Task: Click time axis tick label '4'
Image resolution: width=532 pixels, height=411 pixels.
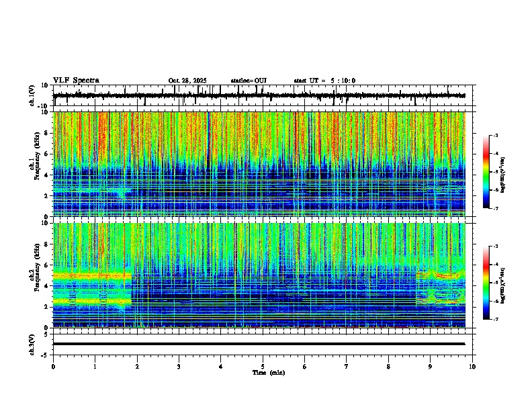Action: (x=220, y=367)
